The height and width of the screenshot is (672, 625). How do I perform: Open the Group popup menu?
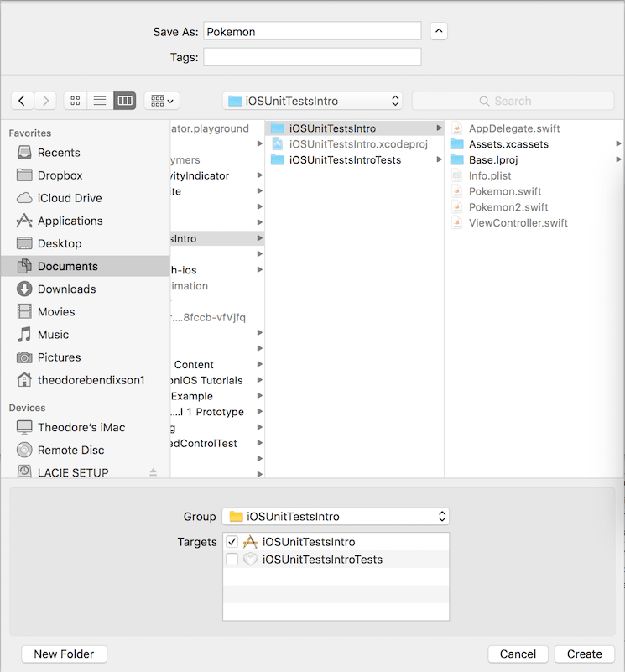click(x=336, y=517)
